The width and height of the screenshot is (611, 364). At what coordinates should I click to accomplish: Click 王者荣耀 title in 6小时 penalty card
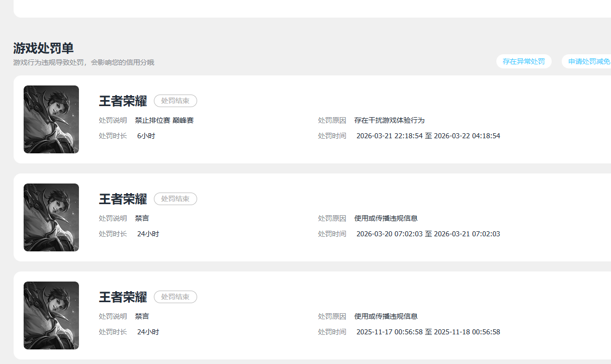[x=123, y=101]
